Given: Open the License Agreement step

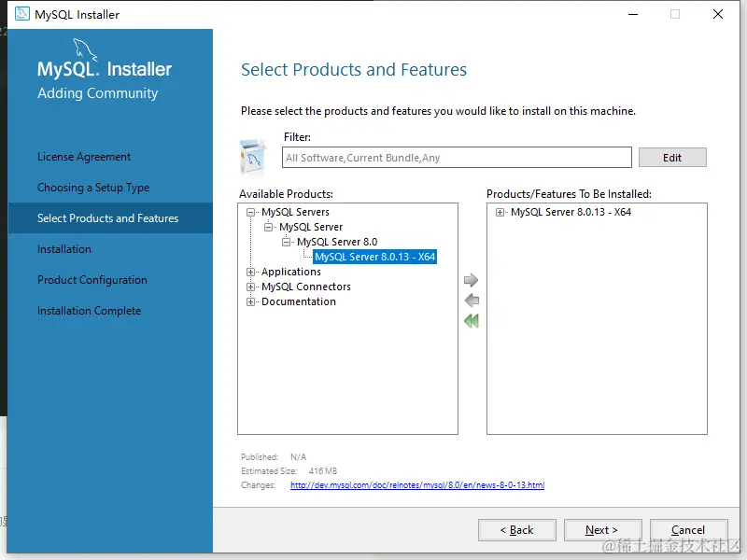Looking at the screenshot, I should (x=84, y=157).
